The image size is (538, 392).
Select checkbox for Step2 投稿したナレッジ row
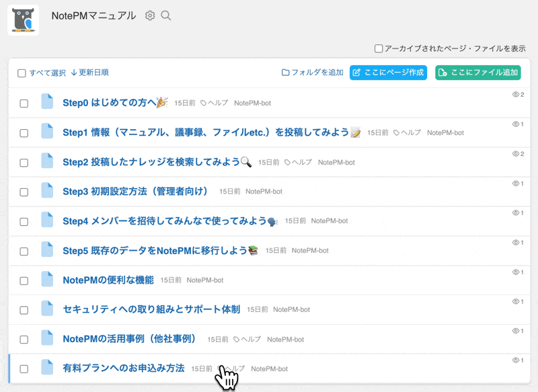coord(24,163)
